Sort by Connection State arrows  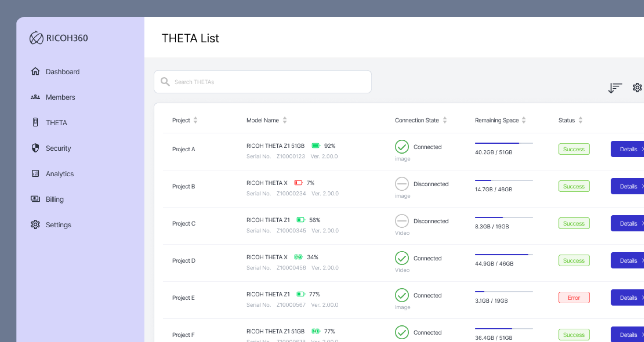(445, 120)
